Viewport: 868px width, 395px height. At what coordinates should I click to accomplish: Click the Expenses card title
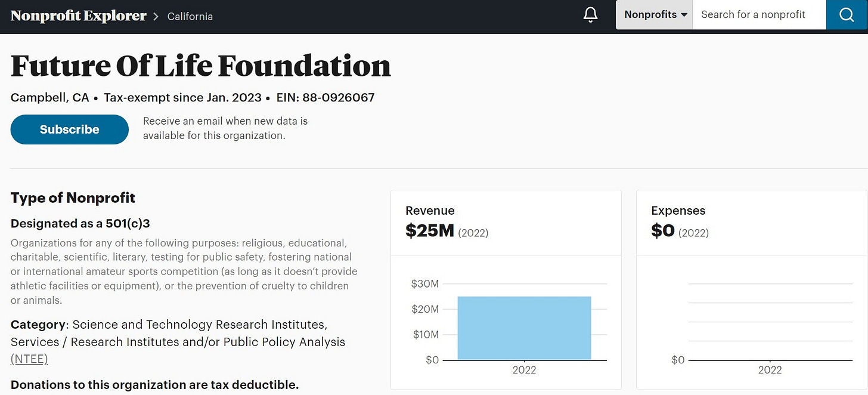(x=678, y=211)
